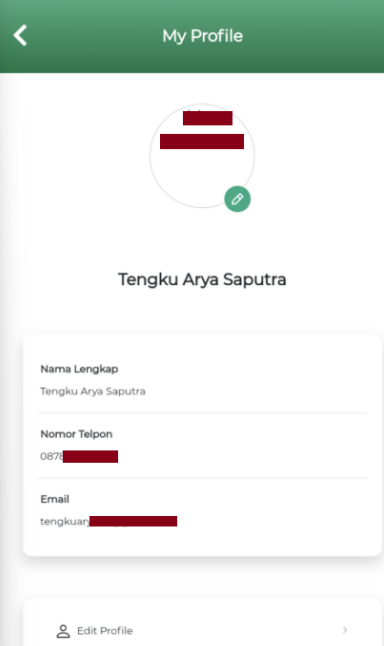The width and height of the screenshot is (384, 646).
Task: Select the Email field label
Action: coord(55,499)
